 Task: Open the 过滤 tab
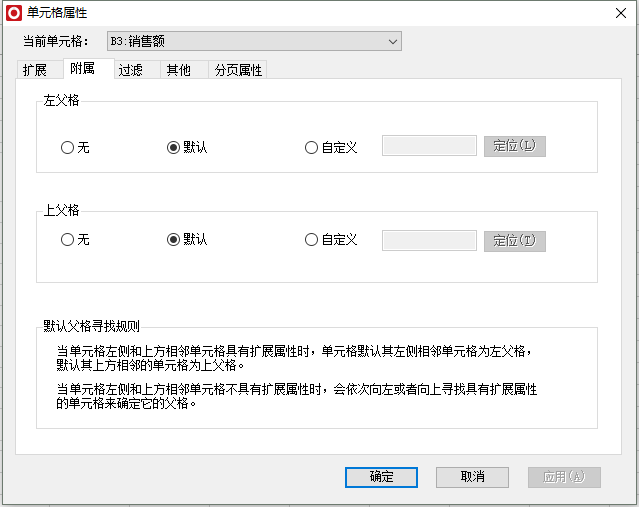point(130,70)
